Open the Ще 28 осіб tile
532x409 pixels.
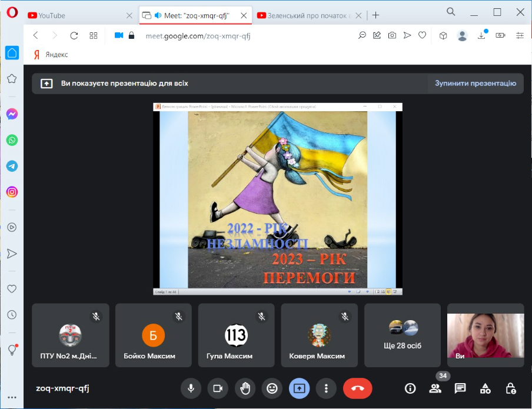[403, 335]
